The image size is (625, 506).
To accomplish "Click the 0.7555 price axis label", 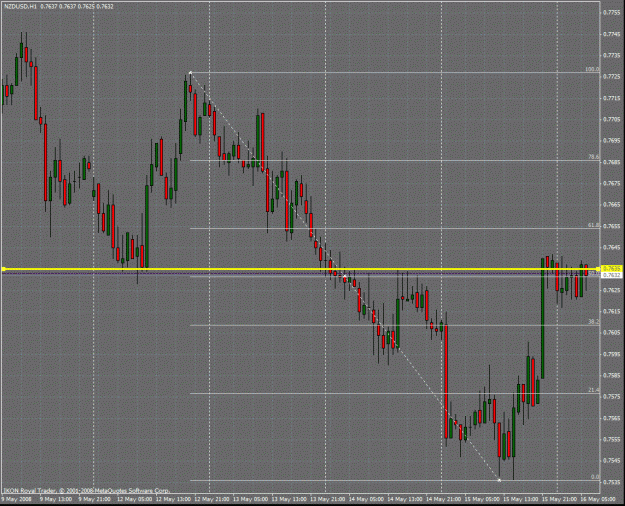I will point(611,439).
